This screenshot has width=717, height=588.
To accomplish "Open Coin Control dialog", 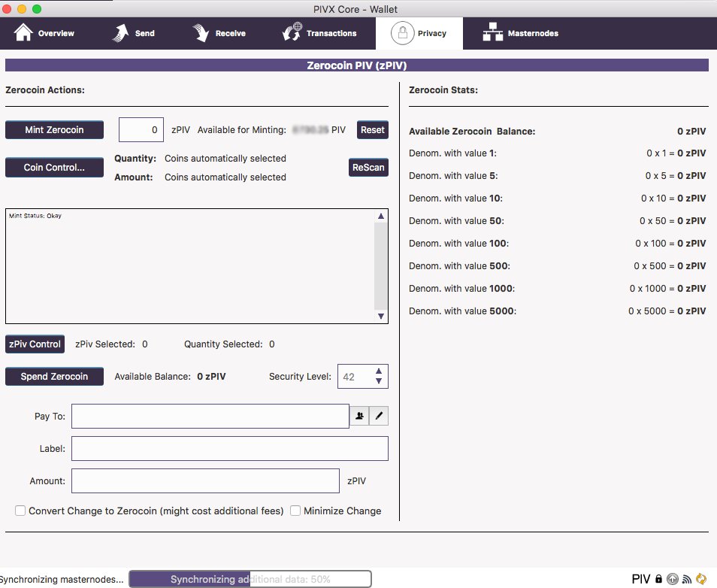I will tap(54, 168).
